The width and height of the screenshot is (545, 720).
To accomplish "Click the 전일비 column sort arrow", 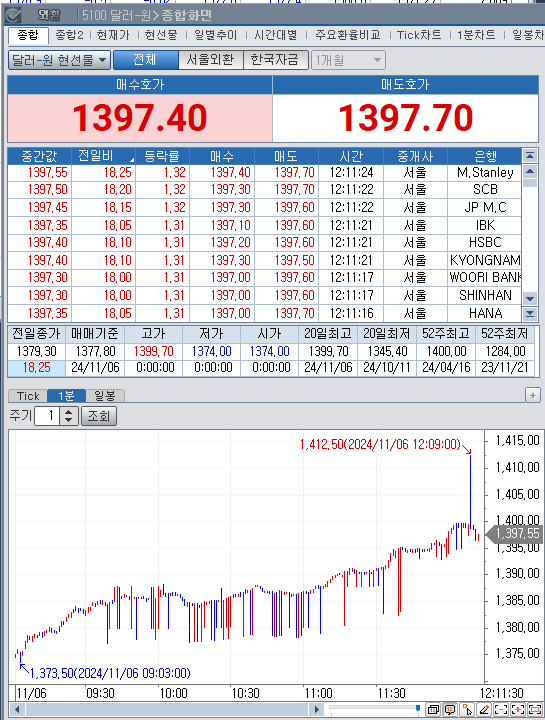I will click(x=132, y=160).
